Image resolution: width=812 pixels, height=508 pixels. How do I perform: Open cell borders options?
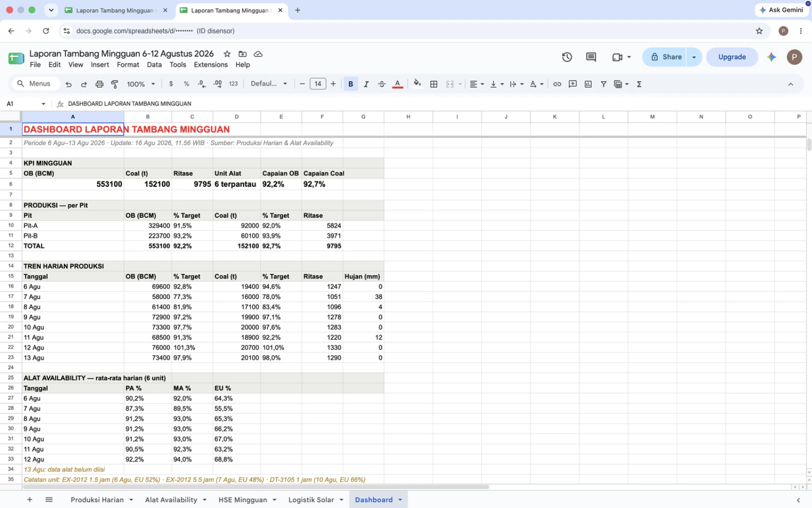[433, 84]
